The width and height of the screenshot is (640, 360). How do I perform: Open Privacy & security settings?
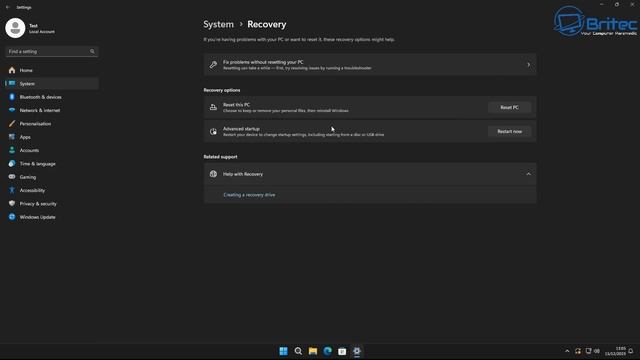click(51, 204)
